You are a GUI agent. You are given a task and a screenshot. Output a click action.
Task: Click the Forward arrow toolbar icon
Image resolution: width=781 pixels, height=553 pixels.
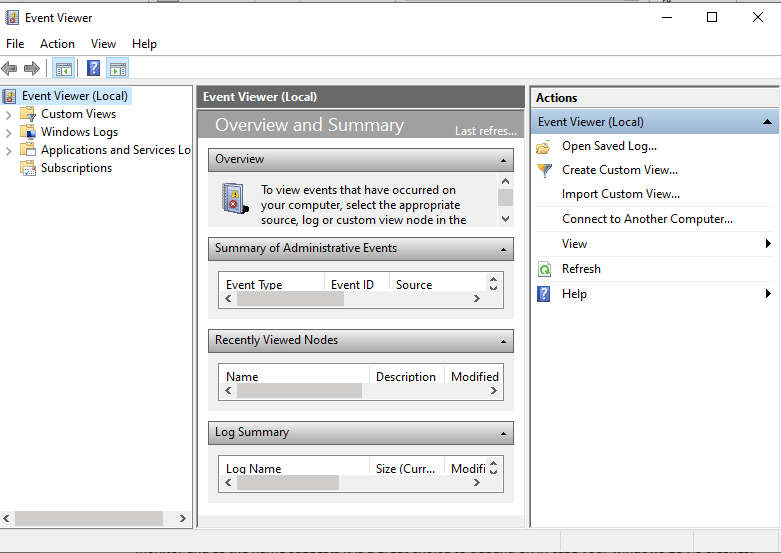point(32,69)
